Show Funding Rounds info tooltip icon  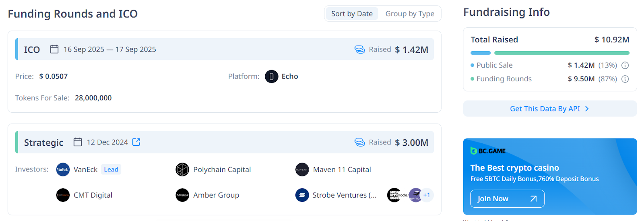[625, 79]
